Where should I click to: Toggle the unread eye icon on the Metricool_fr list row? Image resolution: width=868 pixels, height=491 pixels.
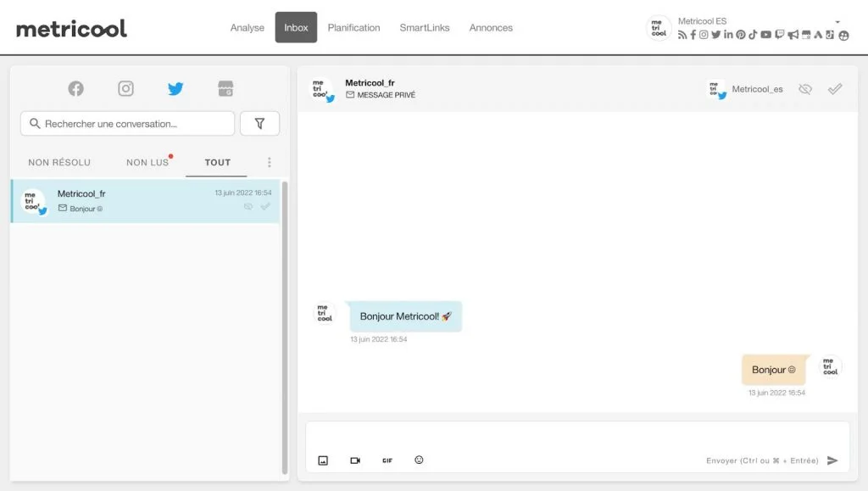(248, 206)
